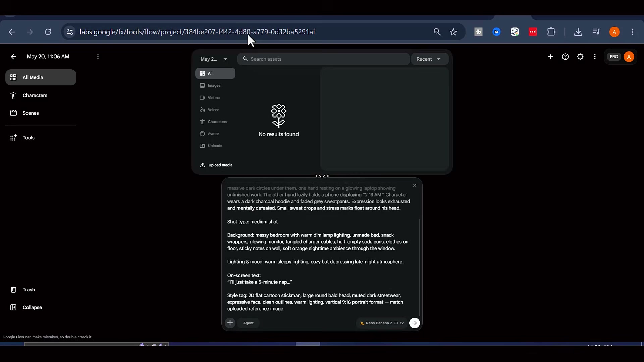Click the address bar URL
Image resolution: width=644 pixels, height=362 pixels.
[197, 32]
